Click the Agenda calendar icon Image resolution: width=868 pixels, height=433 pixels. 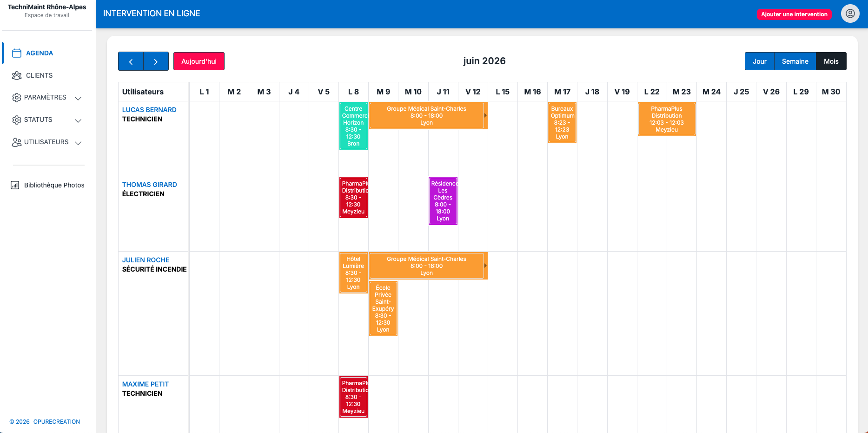[17, 53]
